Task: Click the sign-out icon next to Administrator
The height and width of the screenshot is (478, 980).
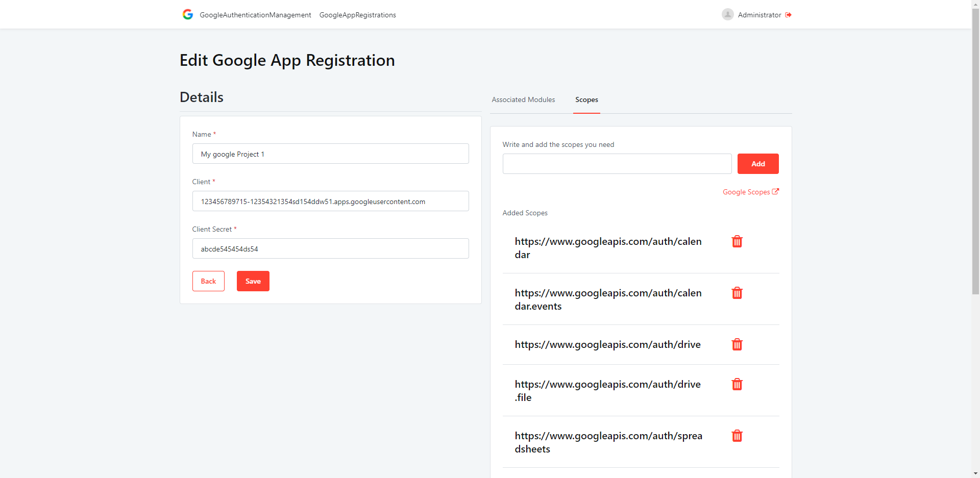Action: (788, 15)
